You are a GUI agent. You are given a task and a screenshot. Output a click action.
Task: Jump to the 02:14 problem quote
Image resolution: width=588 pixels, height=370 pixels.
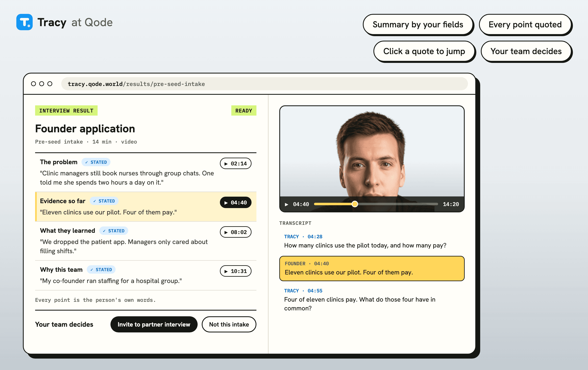click(x=235, y=163)
